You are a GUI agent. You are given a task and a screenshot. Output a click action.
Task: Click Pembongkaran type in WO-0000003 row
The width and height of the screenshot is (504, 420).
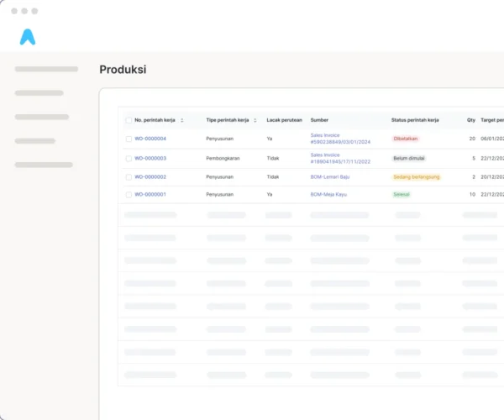[x=223, y=158]
